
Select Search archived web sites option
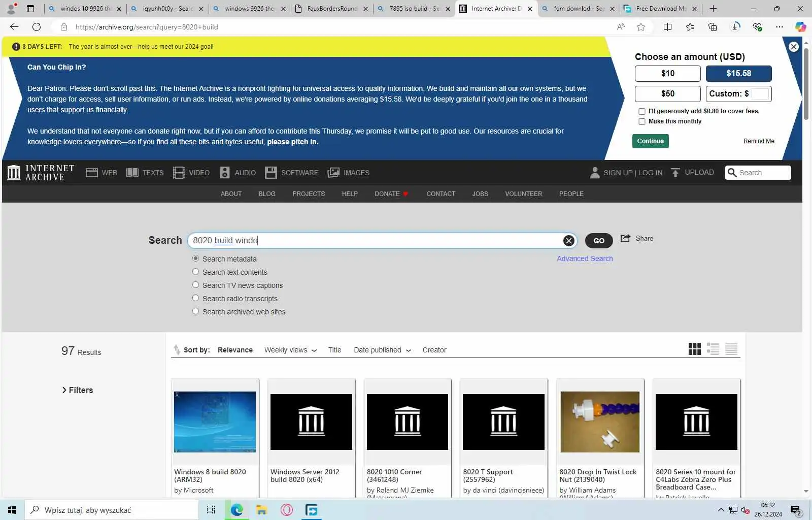click(x=195, y=311)
